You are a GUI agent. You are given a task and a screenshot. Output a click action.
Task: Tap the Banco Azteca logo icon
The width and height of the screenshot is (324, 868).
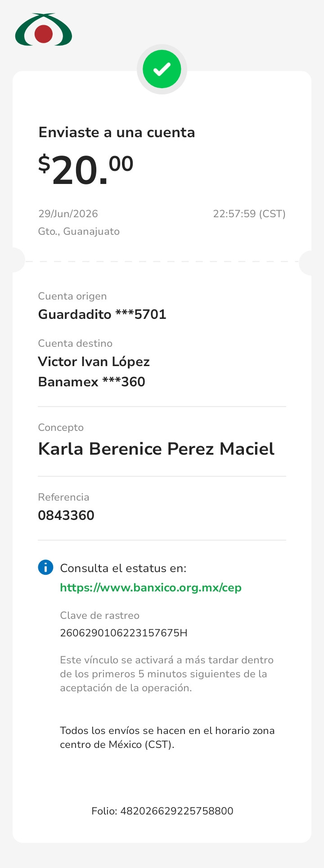44,30
